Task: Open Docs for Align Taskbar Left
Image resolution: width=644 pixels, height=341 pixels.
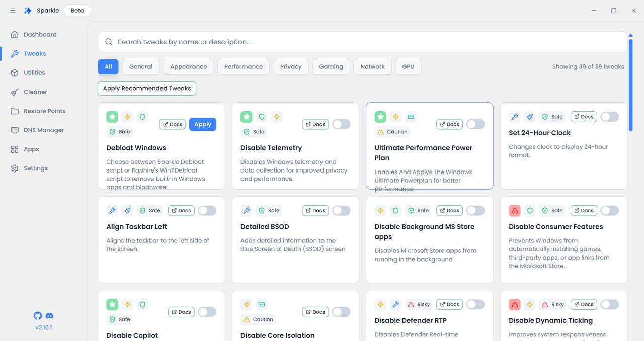Action: pyautogui.click(x=181, y=211)
